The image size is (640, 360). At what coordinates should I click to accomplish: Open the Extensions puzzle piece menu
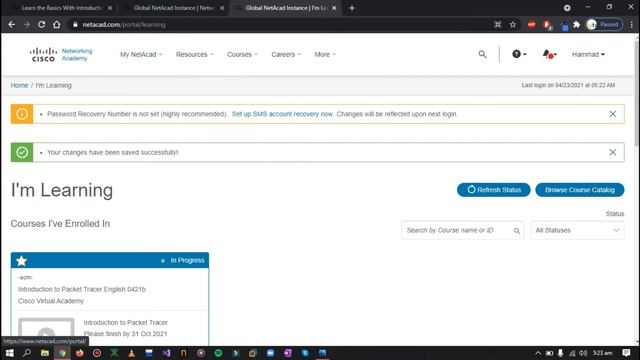tap(576, 24)
